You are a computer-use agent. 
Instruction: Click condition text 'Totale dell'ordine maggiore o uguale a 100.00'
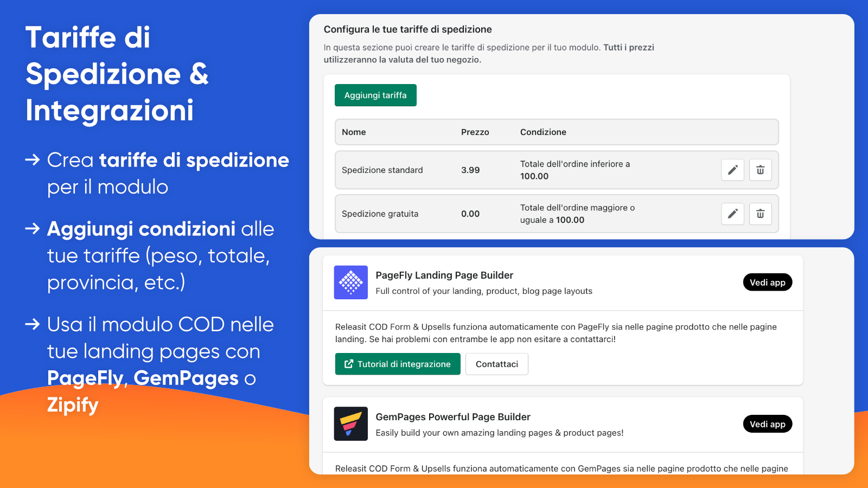(577, 214)
